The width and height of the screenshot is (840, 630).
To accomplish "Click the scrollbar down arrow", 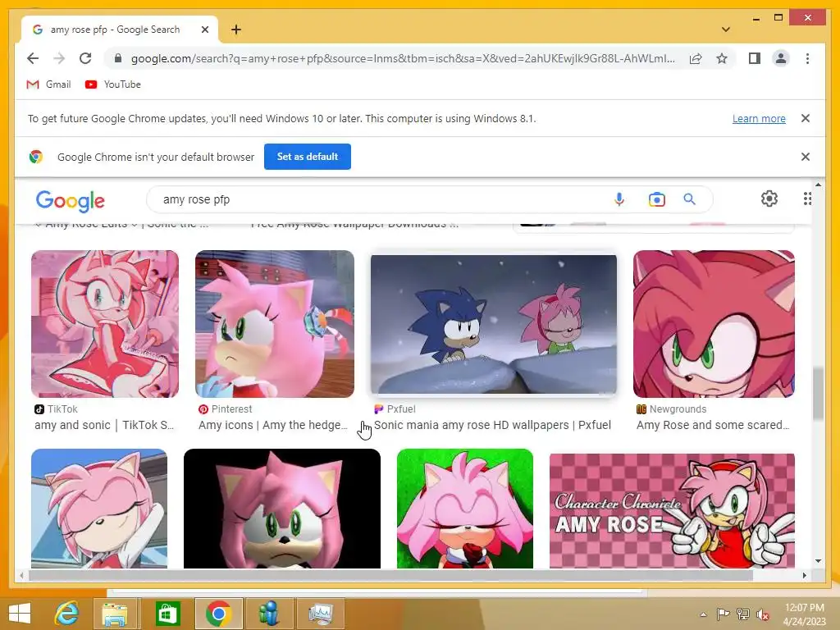I will point(818,561).
